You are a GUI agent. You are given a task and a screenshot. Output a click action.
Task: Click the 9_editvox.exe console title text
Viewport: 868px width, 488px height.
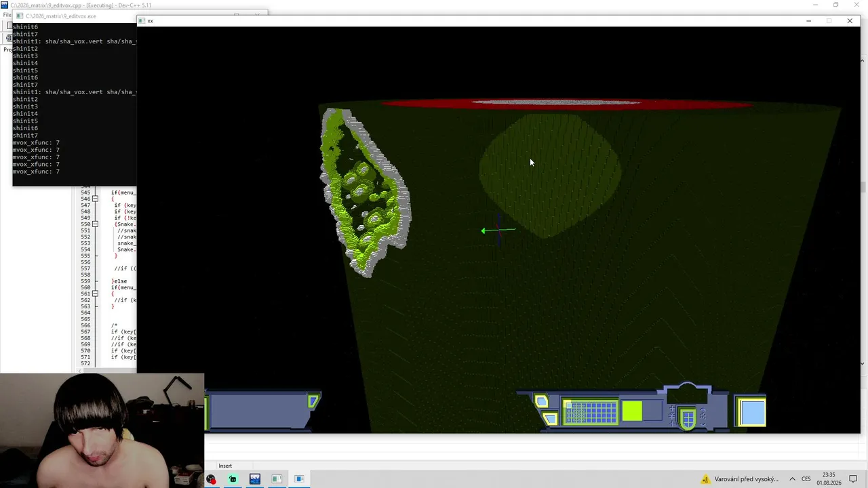pyautogui.click(x=60, y=16)
